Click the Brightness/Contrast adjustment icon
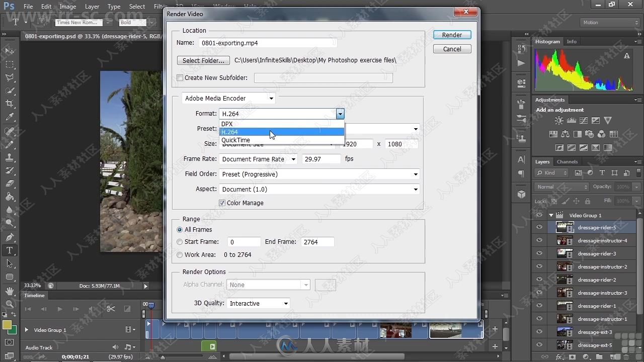The width and height of the screenshot is (644, 362). pos(559,121)
